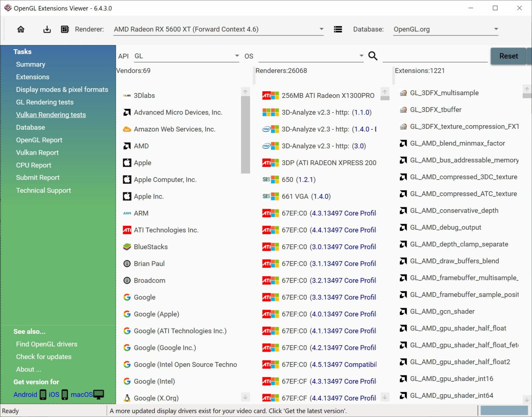
Task: Click the ARM vendor logo icon
Action: point(127,213)
